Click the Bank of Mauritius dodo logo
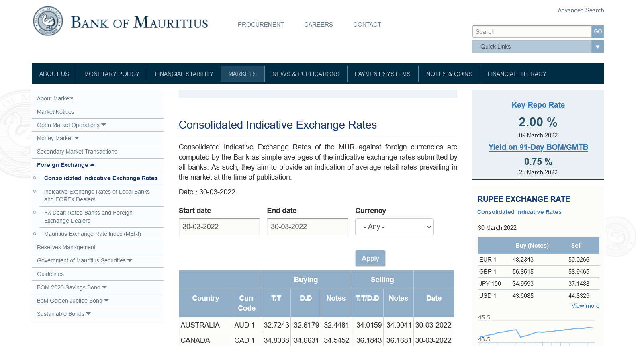The image size is (644, 346). coord(48,21)
